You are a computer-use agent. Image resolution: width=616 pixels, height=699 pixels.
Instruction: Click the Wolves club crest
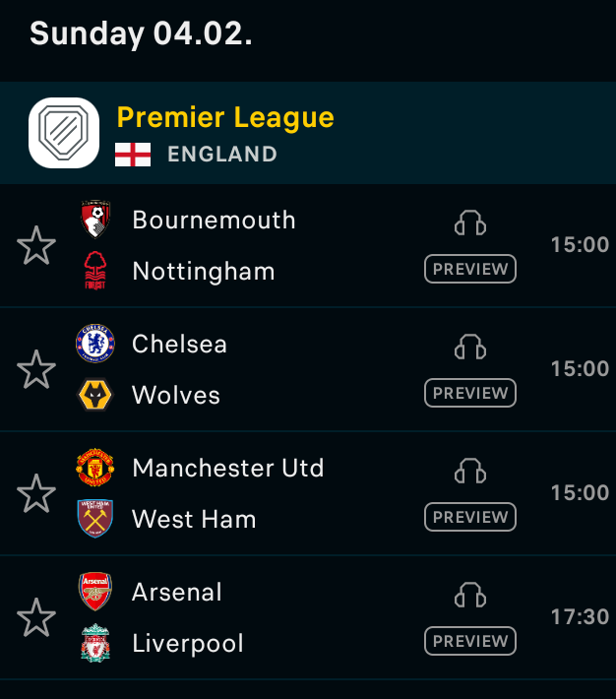[95, 395]
